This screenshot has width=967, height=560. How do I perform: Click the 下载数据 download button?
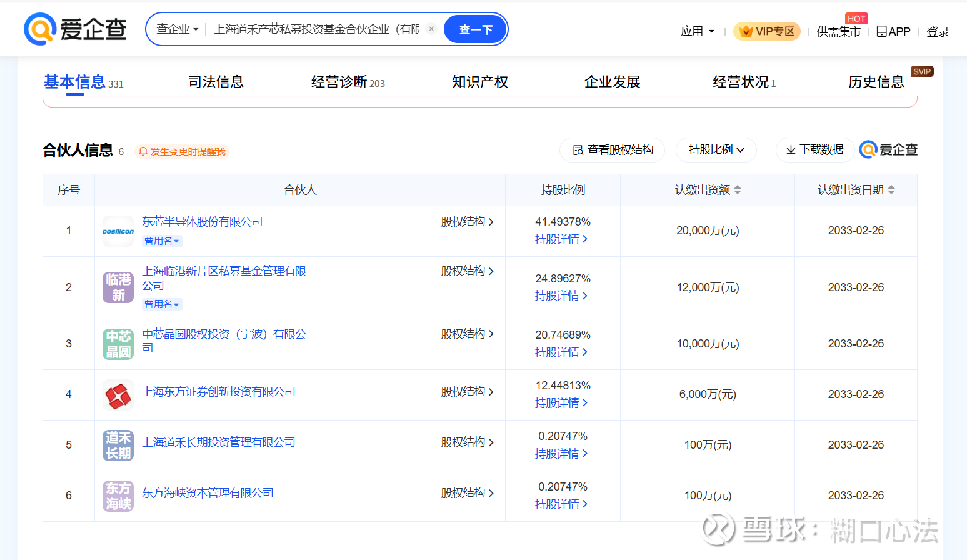click(x=814, y=150)
